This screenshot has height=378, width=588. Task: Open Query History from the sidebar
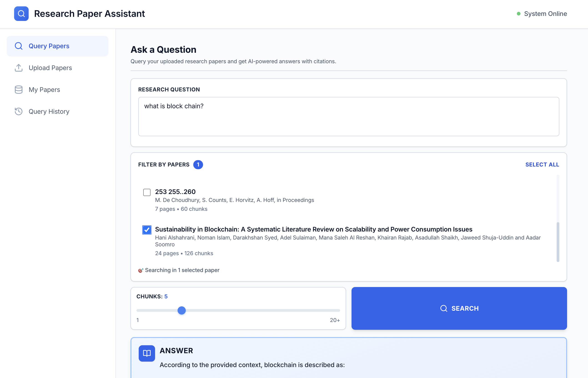tap(49, 111)
